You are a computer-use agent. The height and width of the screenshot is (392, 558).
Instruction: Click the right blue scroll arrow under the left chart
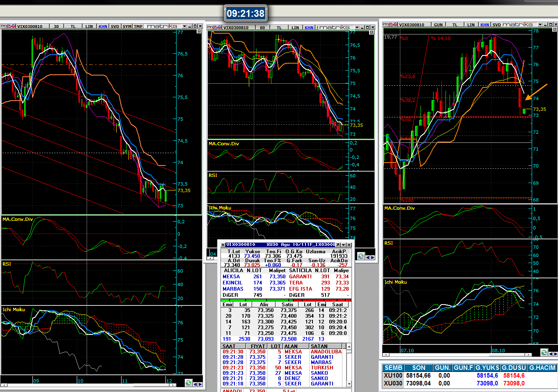[200, 384]
